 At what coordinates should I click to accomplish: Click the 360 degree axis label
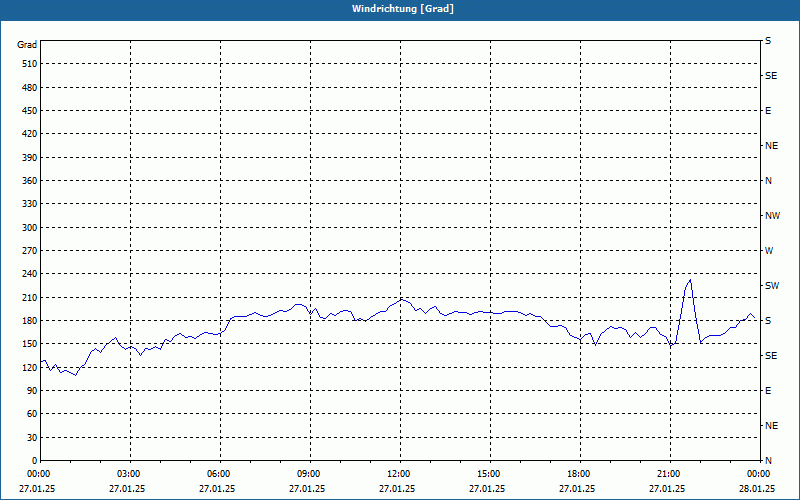coord(30,181)
